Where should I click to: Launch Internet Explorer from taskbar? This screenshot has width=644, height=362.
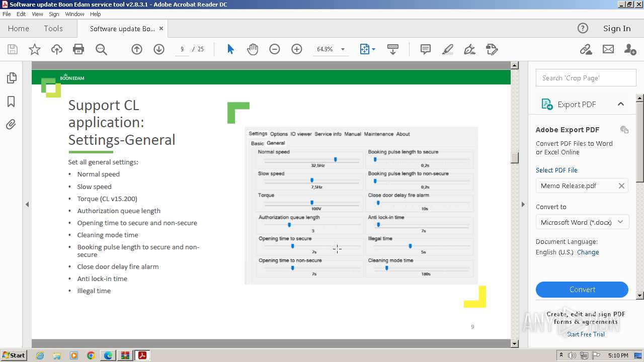click(x=40, y=355)
